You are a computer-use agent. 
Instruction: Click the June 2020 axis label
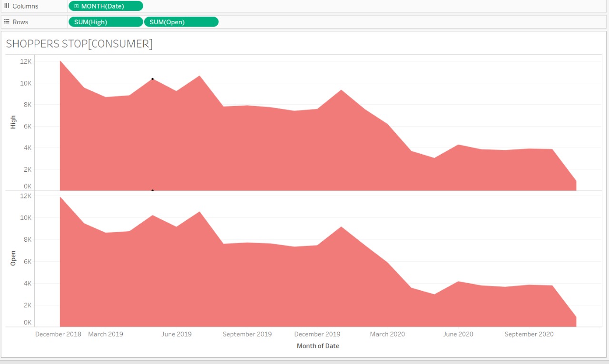[458, 334]
